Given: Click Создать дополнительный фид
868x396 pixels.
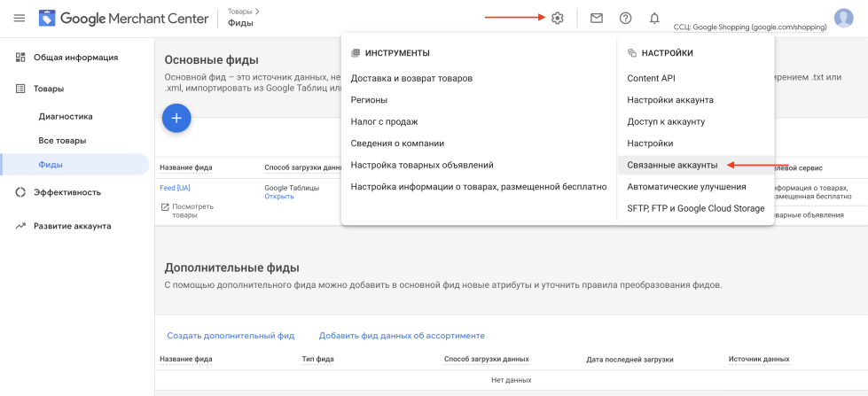Looking at the screenshot, I should [x=231, y=336].
